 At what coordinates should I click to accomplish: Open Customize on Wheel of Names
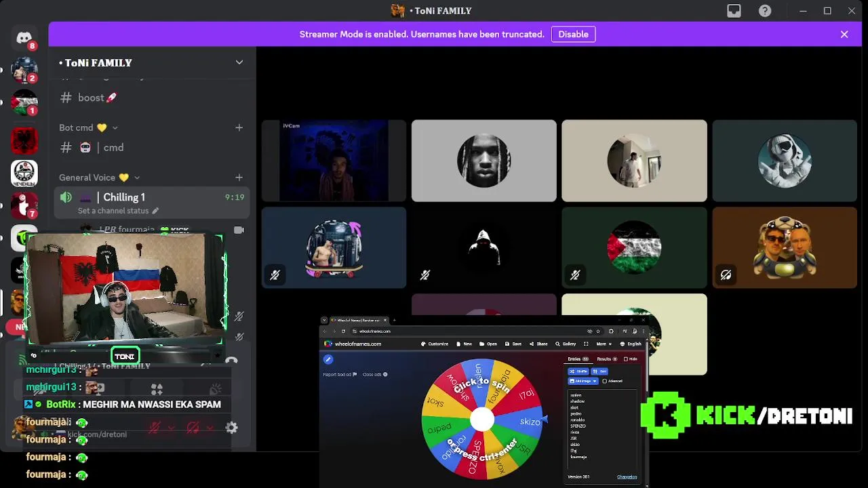coord(434,344)
